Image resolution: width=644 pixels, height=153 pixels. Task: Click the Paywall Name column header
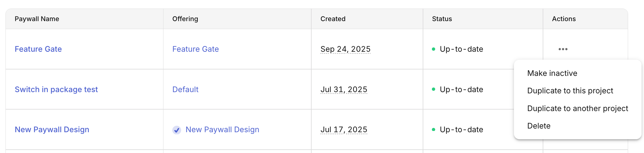(x=37, y=19)
